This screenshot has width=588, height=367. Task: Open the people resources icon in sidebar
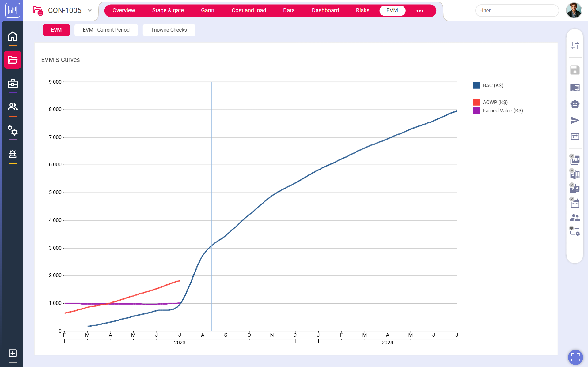pyautogui.click(x=13, y=107)
